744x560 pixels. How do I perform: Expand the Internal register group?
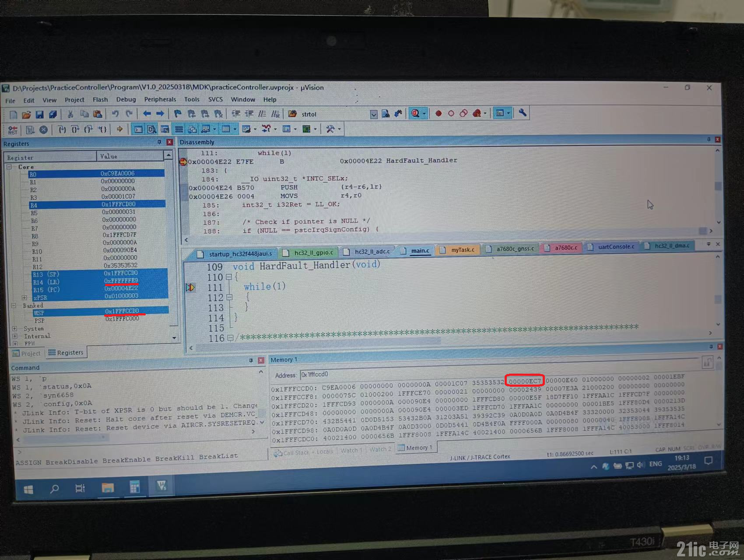tap(15, 336)
